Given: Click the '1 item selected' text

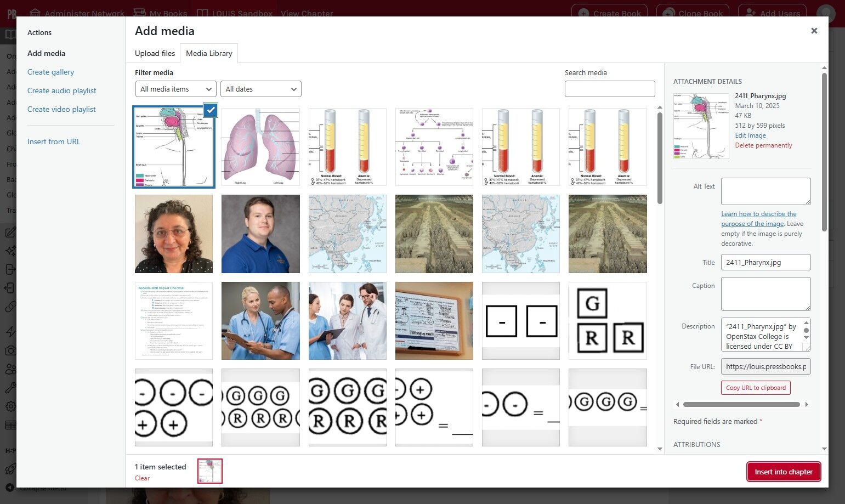Looking at the screenshot, I should tap(161, 467).
